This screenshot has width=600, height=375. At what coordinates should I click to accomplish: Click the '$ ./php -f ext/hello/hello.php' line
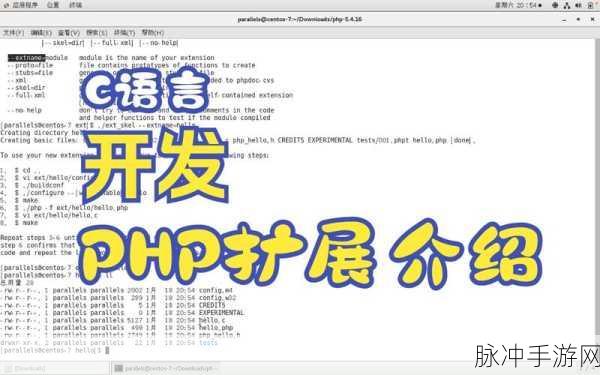pyautogui.click(x=71, y=208)
